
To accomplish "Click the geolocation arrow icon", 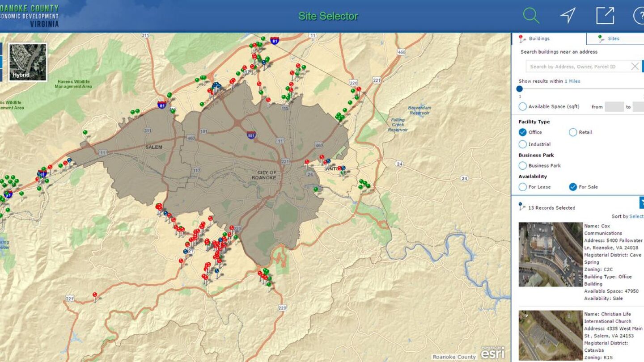I will click(x=568, y=16).
